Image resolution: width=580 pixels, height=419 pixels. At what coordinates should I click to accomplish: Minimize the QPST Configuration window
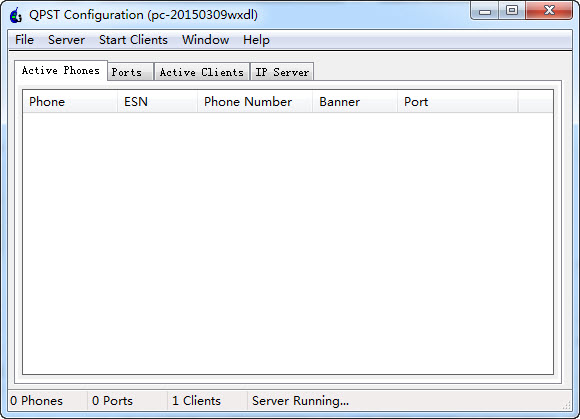point(485,11)
